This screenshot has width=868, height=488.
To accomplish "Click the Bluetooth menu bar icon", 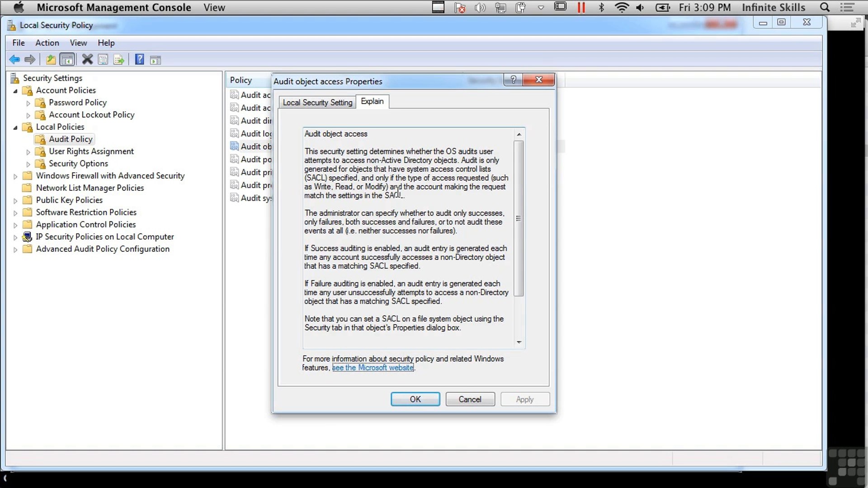I will 601,7.
